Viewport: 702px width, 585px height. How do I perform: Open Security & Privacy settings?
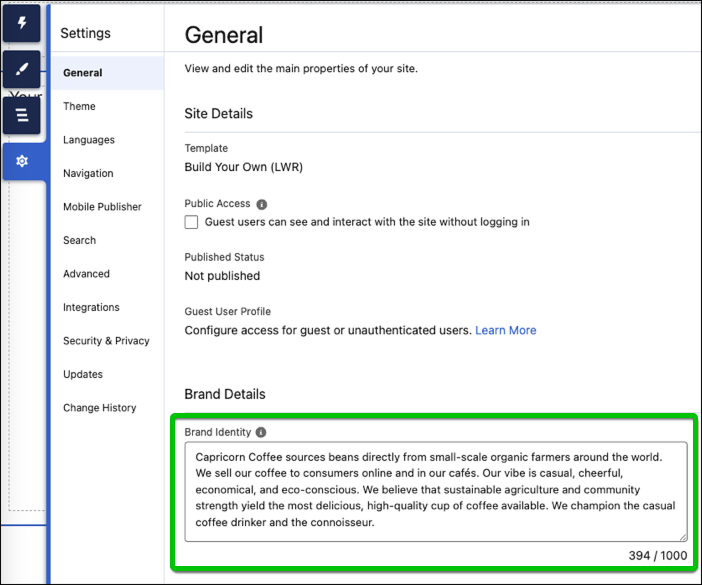[108, 341]
